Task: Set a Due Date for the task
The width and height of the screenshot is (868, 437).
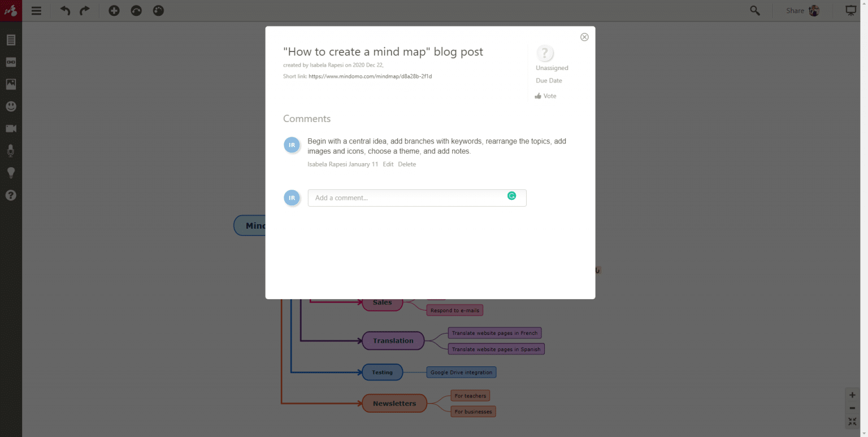Action: pyautogui.click(x=548, y=80)
